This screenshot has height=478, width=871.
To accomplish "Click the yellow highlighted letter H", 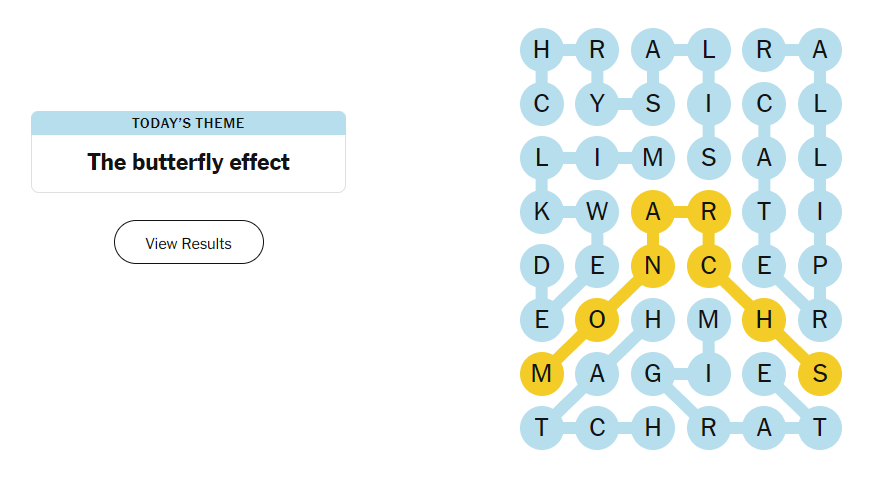I will click(764, 320).
